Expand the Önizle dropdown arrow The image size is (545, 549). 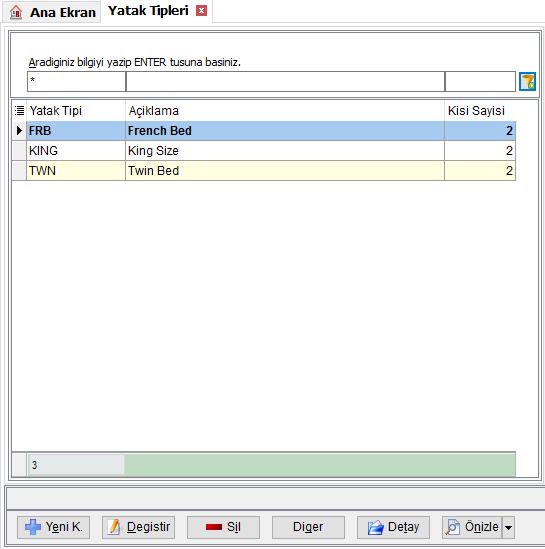[x=509, y=527]
